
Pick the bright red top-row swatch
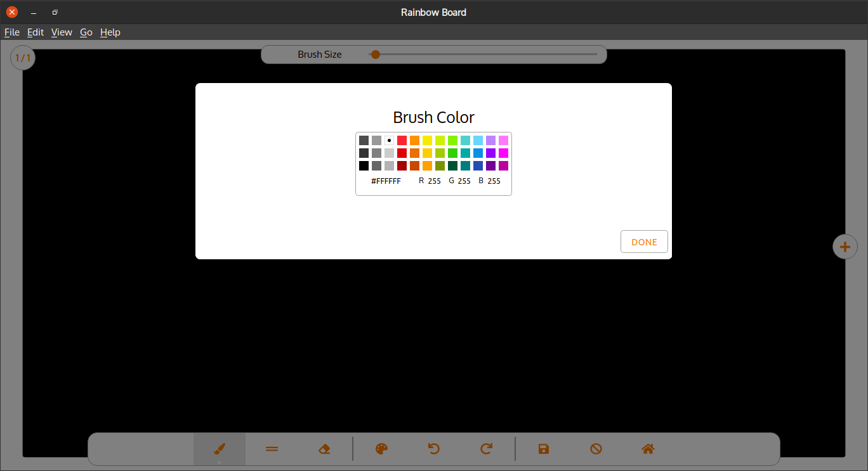click(402, 140)
